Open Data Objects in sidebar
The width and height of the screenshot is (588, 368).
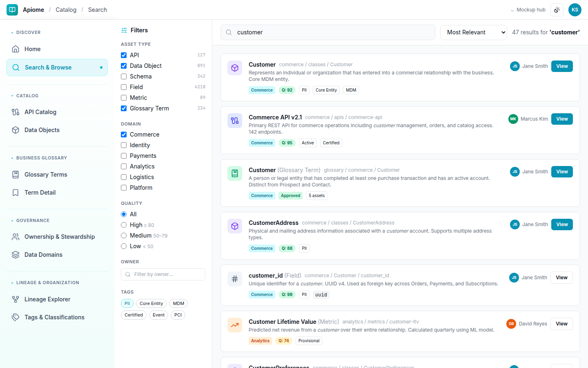coord(57,130)
